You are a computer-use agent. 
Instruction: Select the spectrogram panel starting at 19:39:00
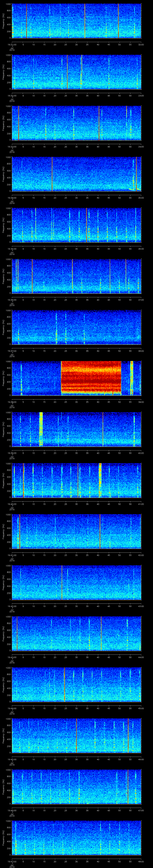[x=76, y=429]
